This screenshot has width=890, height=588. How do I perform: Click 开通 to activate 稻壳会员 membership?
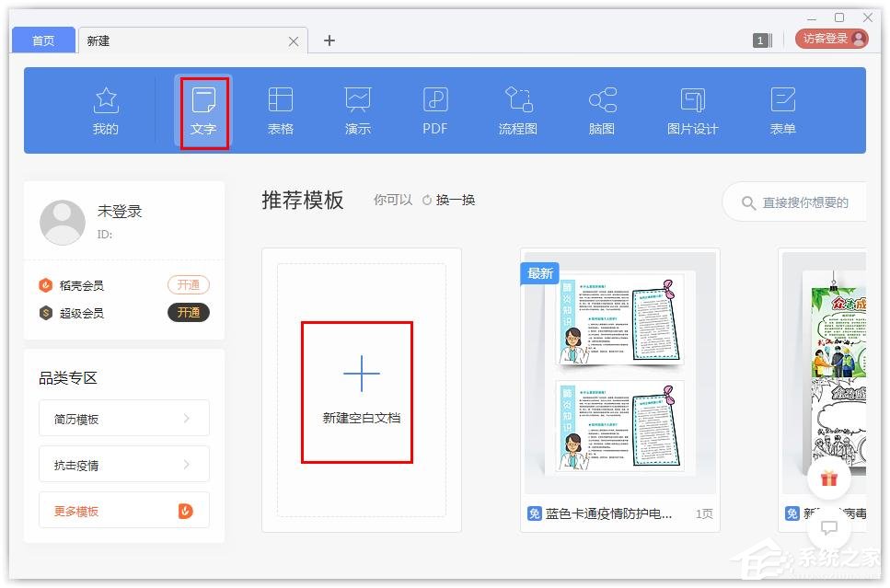click(188, 284)
